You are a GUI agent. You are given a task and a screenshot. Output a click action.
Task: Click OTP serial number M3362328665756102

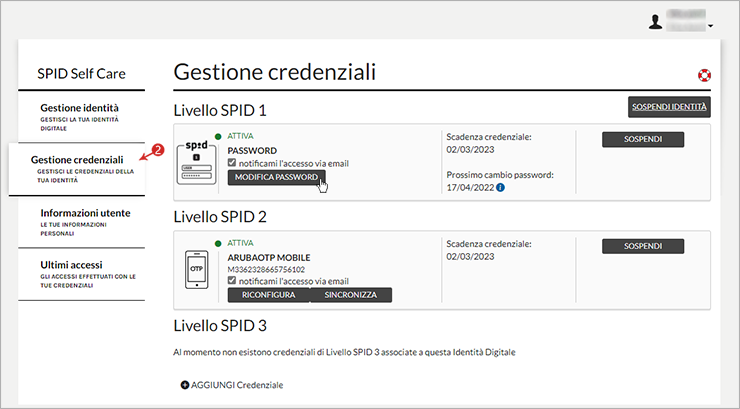coord(266,269)
